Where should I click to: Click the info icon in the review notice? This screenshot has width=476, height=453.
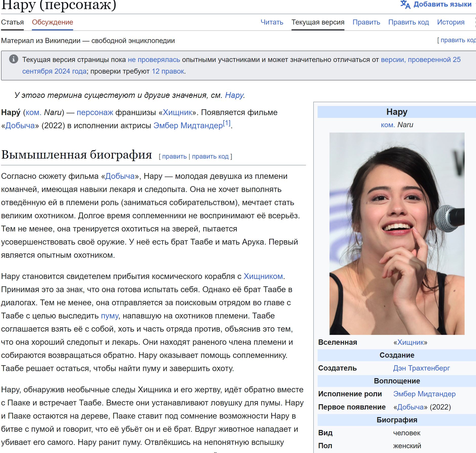(14, 59)
